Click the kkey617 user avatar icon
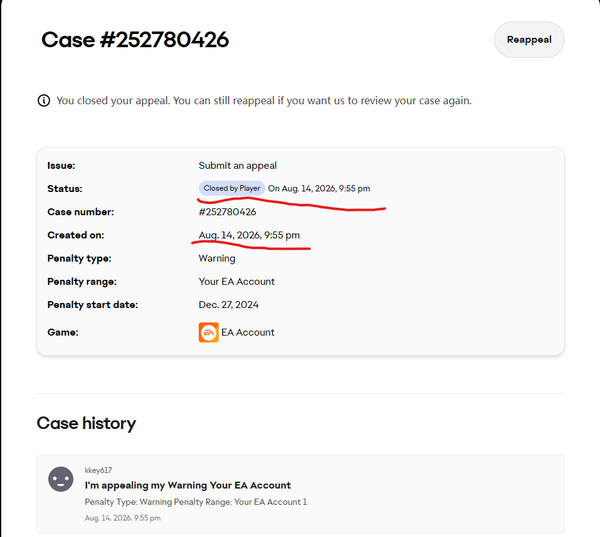The height and width of the screenshot is (537, 600). click(61, 479)
